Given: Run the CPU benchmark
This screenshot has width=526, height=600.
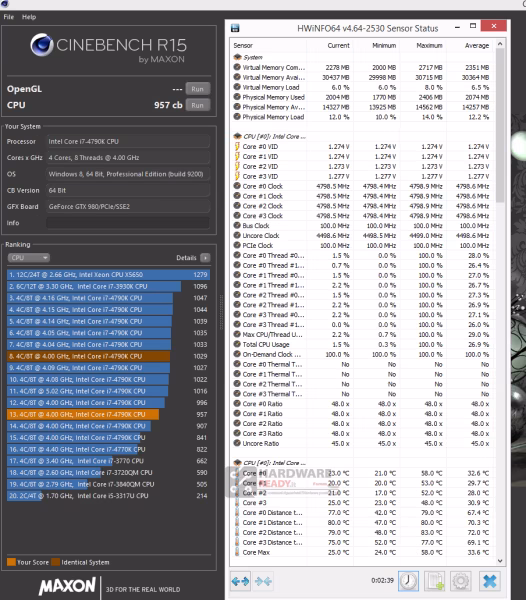Looking at the screenshot, I should pos(198,105).
